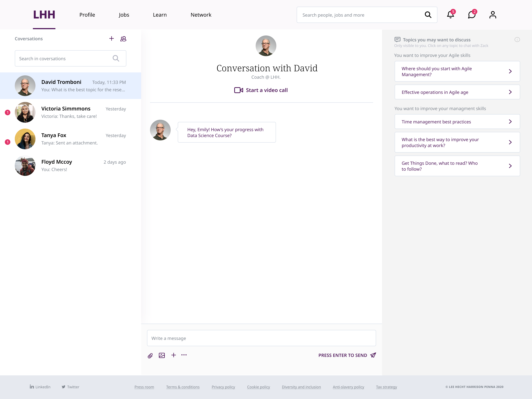This screenshot has height=399, width=532.
Task: Click the paper plane send icon
Action: [373, 355]
